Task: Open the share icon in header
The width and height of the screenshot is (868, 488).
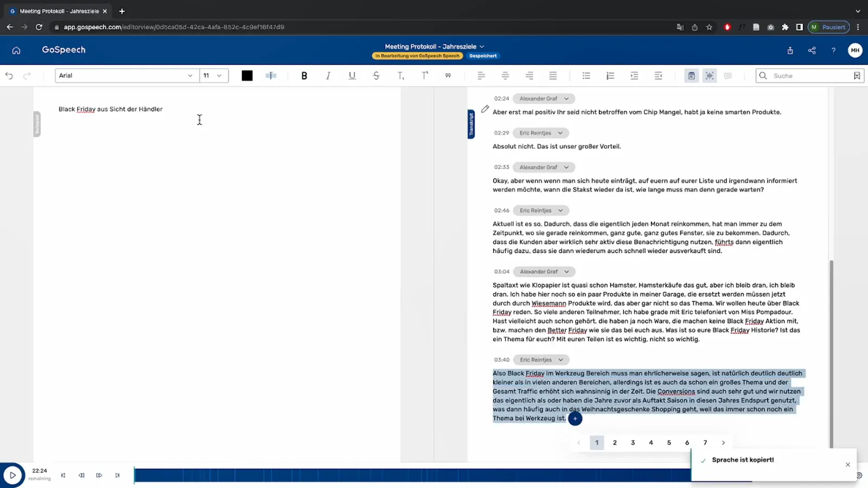Action: point(812,50)
